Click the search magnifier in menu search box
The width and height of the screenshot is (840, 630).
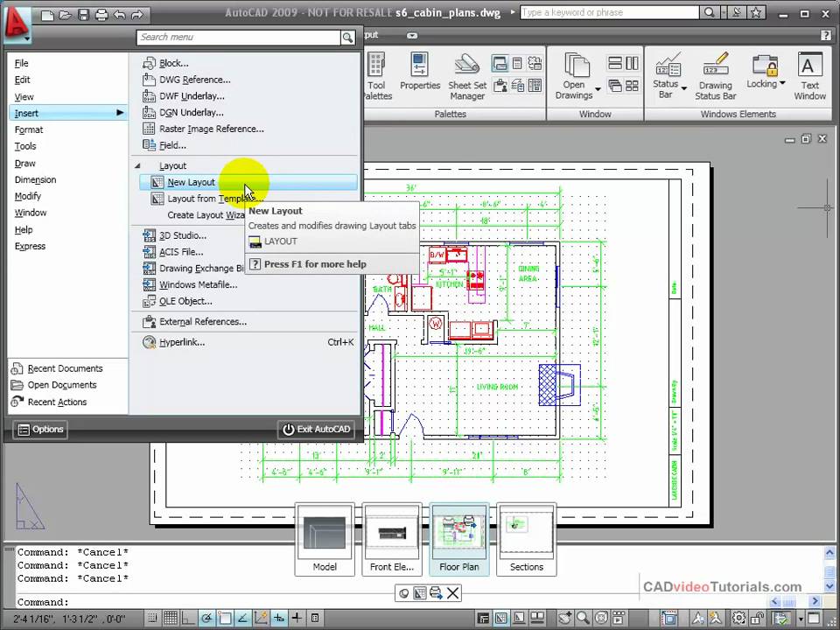click(347, 38)
